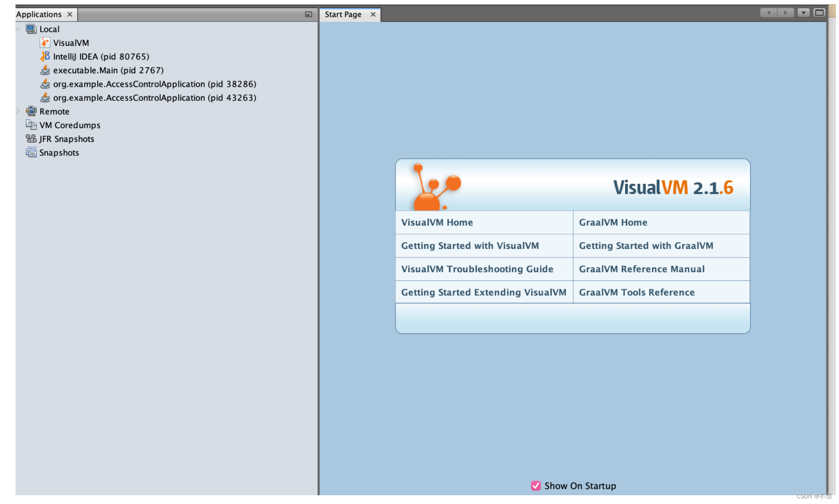Uncheck Show On Startup
The width and height of the screenshot is (839, 504).
click(536, 485)
